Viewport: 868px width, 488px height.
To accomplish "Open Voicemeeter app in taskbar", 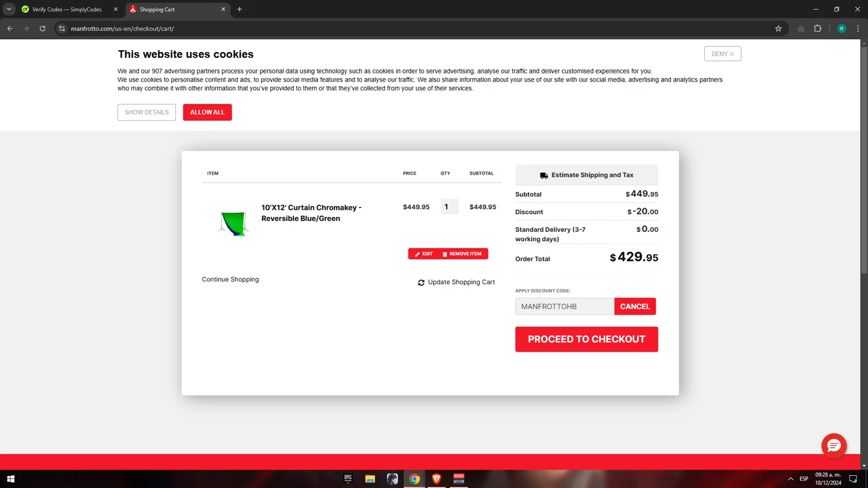I will coord(458,479).
